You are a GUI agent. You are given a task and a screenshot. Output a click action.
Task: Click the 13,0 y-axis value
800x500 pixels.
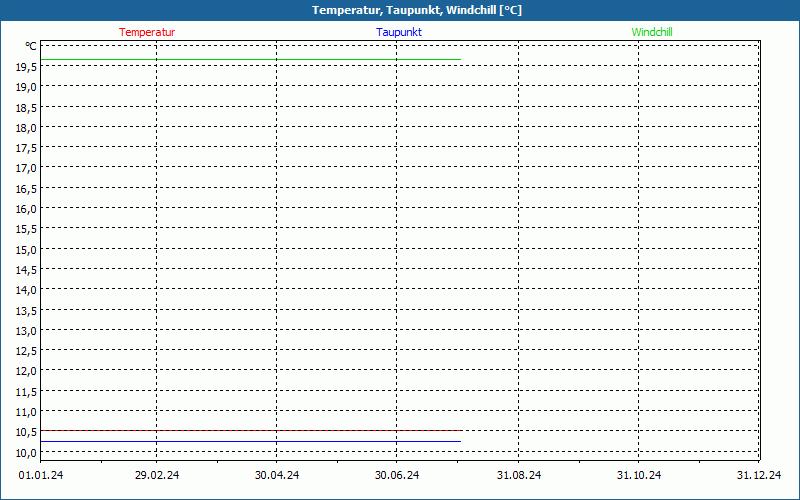click(x=26, y=331)
